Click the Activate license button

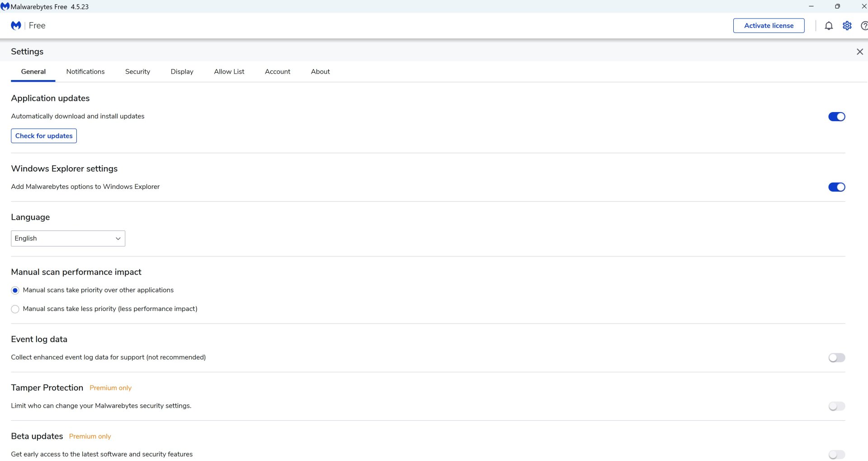[769, 26]
